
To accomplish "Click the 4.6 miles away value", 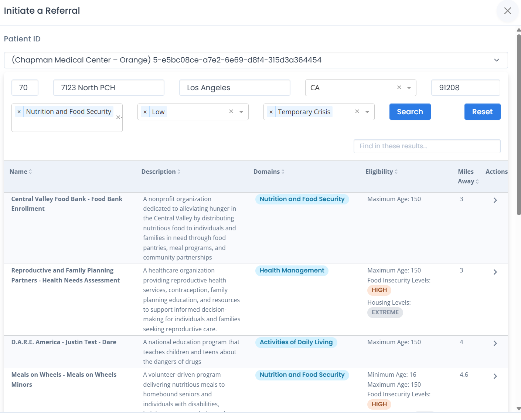I will (464, 375).
